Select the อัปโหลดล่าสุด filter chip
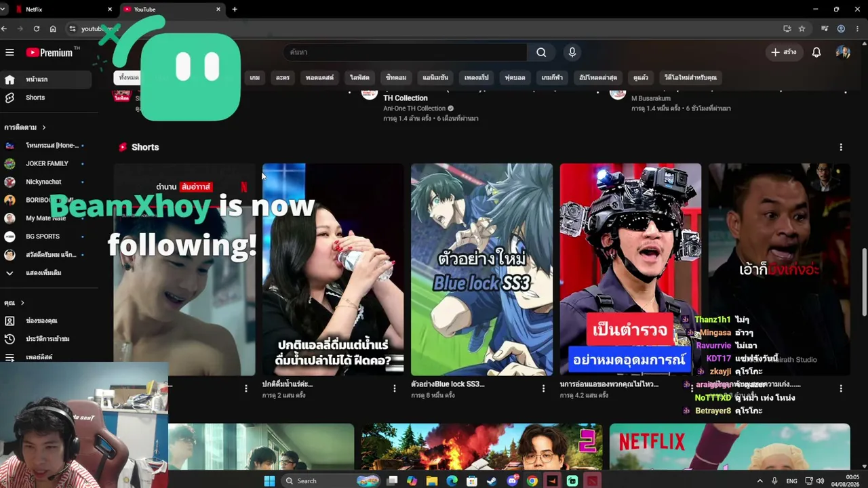 pos(598,77)
